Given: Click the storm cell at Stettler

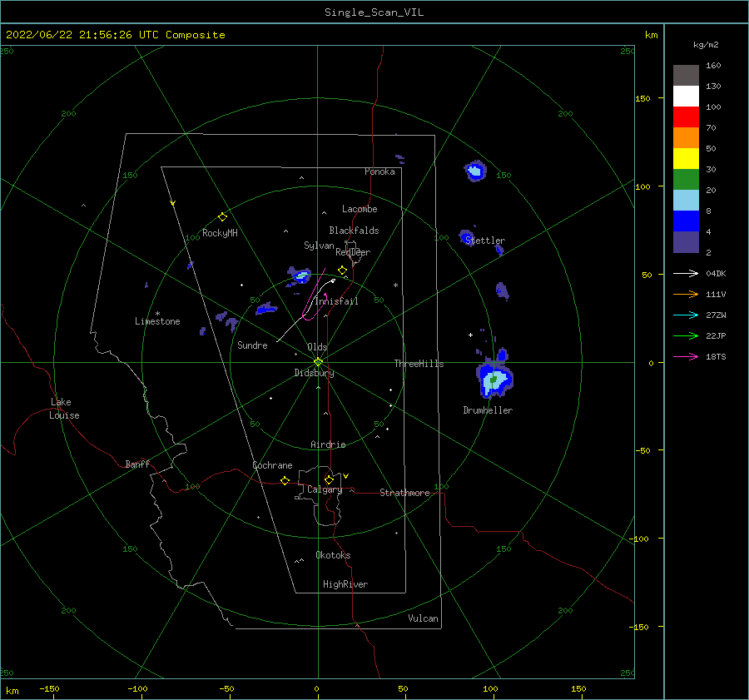Looking at the screenshot, I should click(x=467, y=237).
